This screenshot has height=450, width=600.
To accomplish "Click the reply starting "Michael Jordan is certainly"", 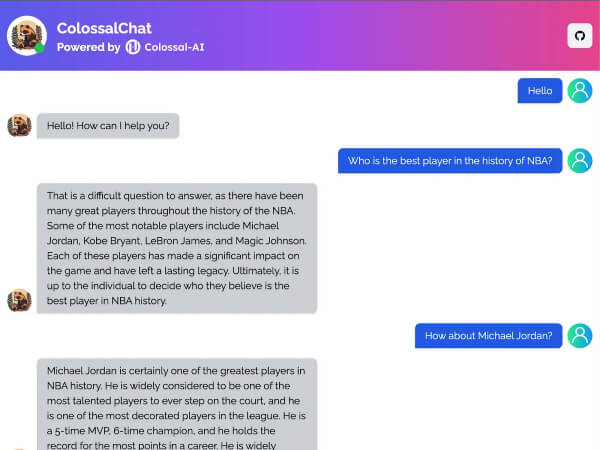I will click(176, 405).
